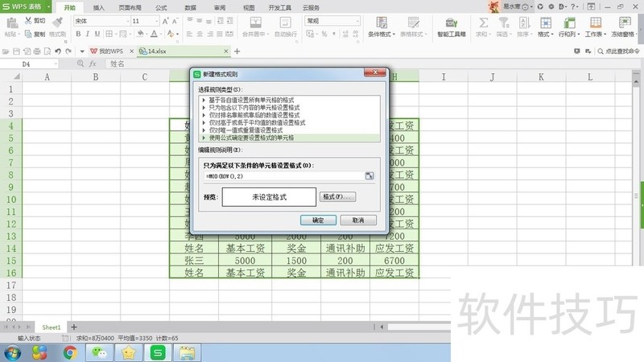
Task: Click the Redo arrow in quick toolbar
Action: [x=68, y=51]
